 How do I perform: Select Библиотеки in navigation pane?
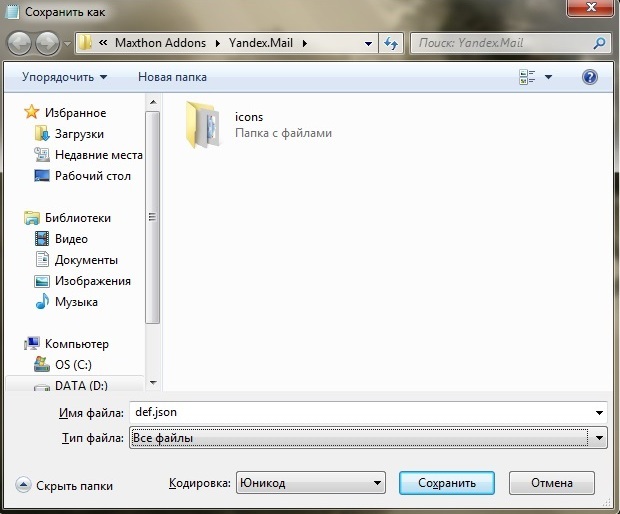click(78, 218)
